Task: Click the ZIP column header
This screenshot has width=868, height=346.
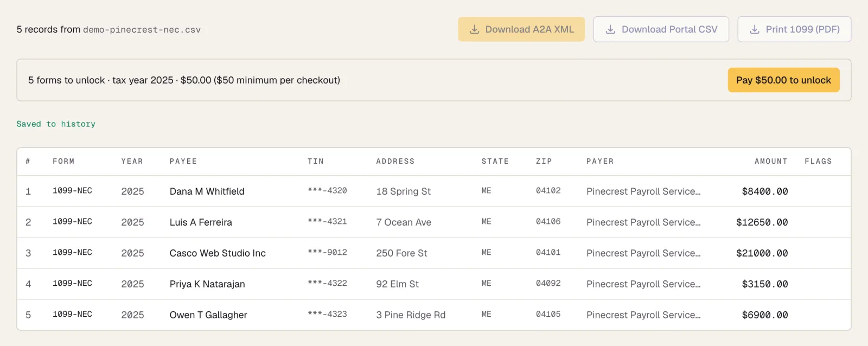Action: click(544, 162)
